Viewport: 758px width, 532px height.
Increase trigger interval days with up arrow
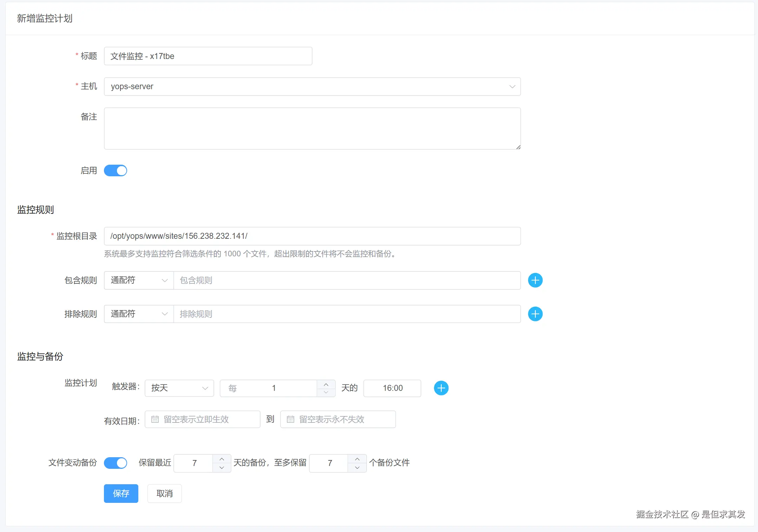coord(326,384)
